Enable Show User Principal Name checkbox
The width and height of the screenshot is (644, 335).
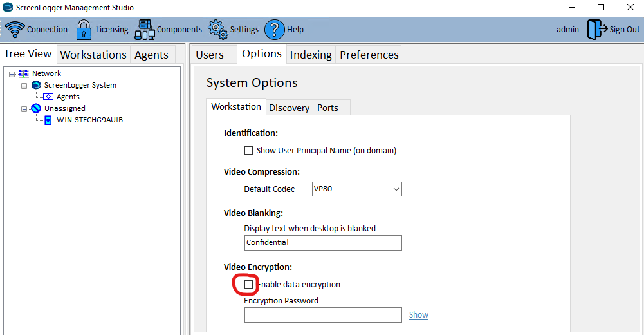tap(248, 151)
